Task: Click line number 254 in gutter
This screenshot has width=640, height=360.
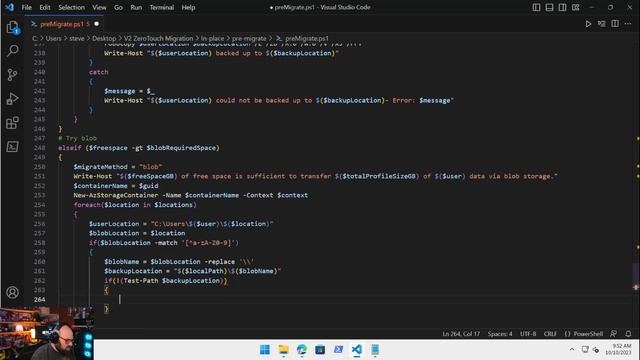Action: tap(40, 204)
